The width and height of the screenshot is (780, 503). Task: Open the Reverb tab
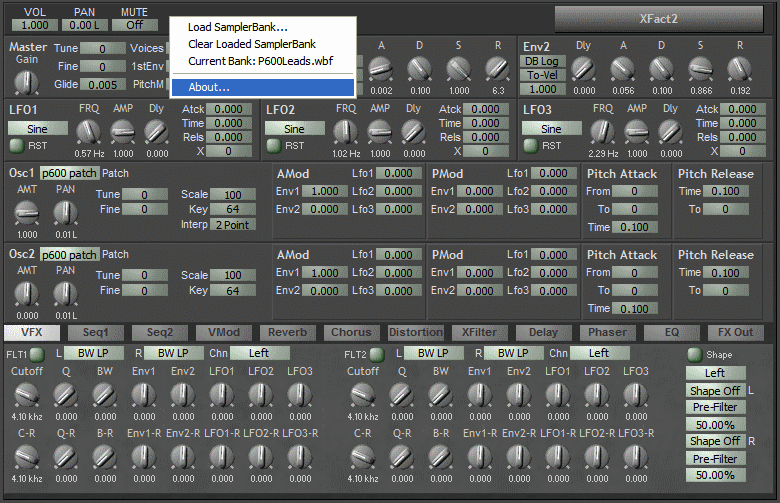pyautogui.click(x=288, y=332)
